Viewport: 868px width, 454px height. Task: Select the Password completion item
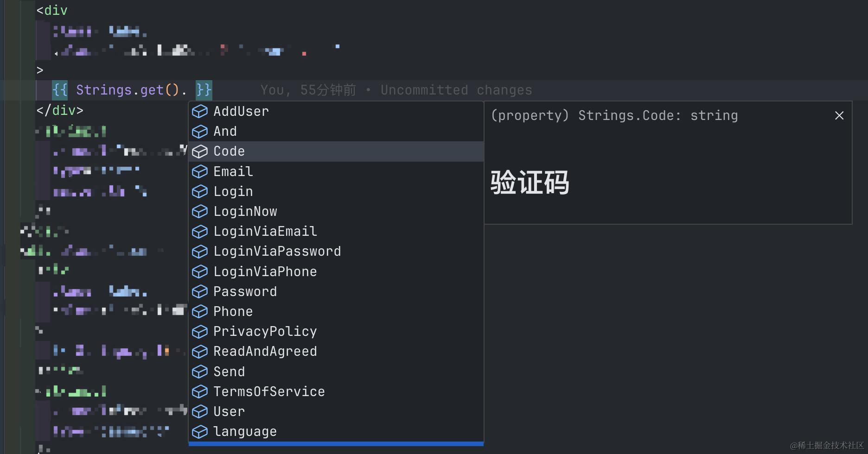click(245, 292)
